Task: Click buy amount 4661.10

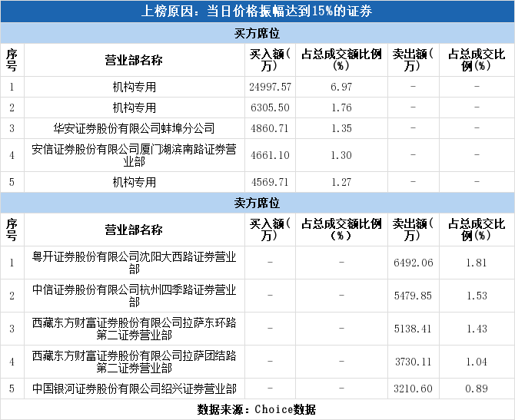Action: (x=270, y=155)
